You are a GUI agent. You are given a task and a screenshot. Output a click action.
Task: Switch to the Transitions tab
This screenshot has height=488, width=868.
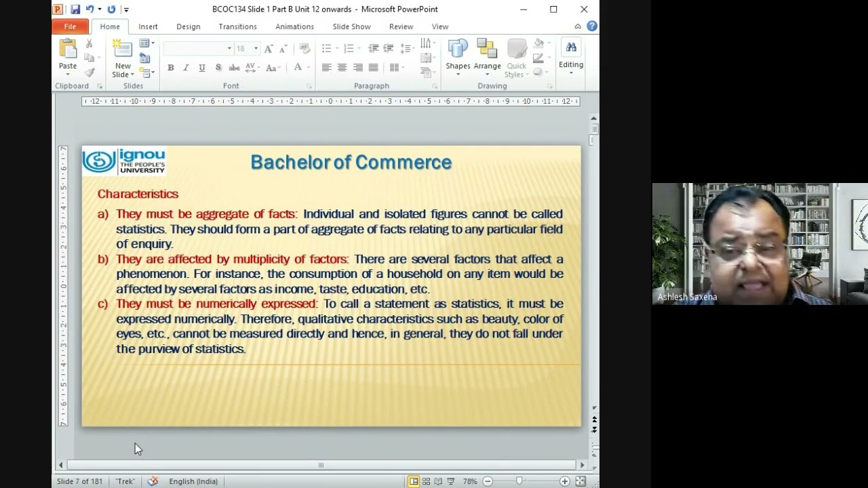tap(237, 26)
